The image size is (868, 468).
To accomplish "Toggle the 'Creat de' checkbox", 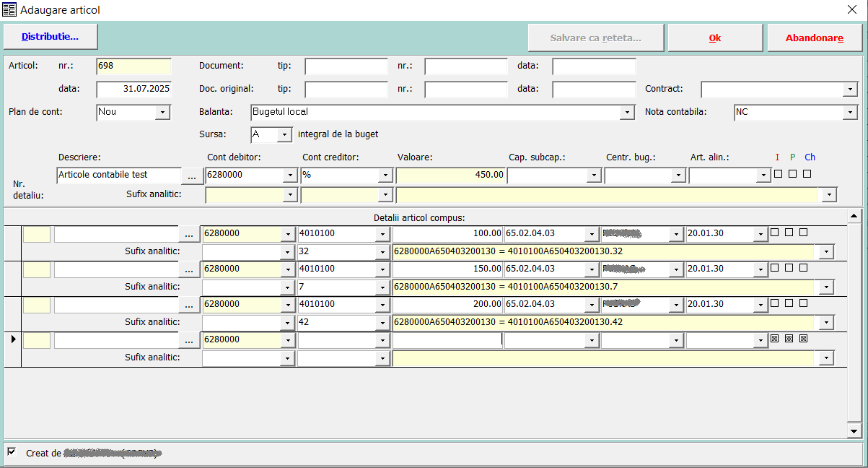I will click(12, 452).
